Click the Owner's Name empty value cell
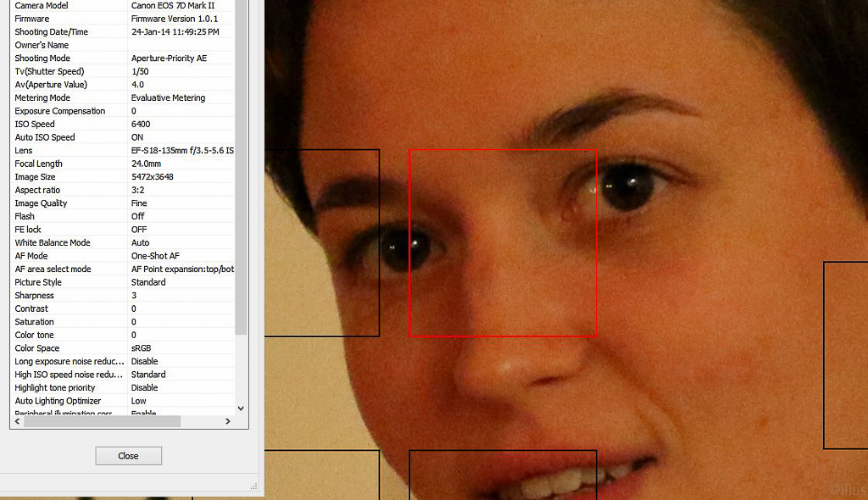 coord(181,45)
